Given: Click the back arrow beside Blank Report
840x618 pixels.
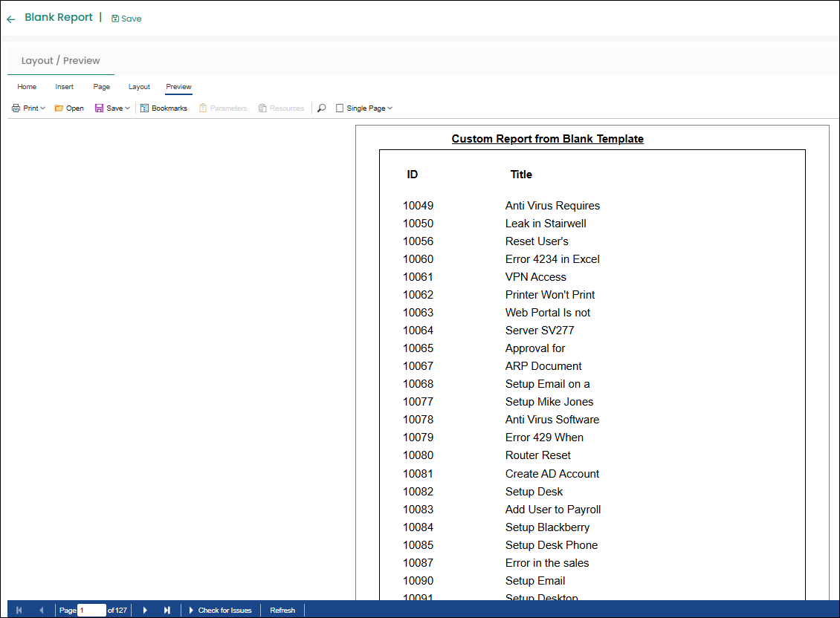Looking at the screenshot, I should tap(10, 19).
